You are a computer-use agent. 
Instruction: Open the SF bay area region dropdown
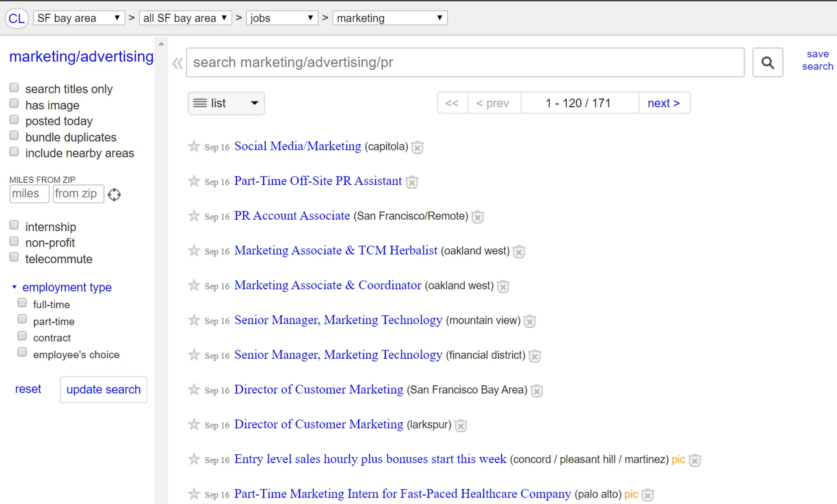[x=79, y=18]
